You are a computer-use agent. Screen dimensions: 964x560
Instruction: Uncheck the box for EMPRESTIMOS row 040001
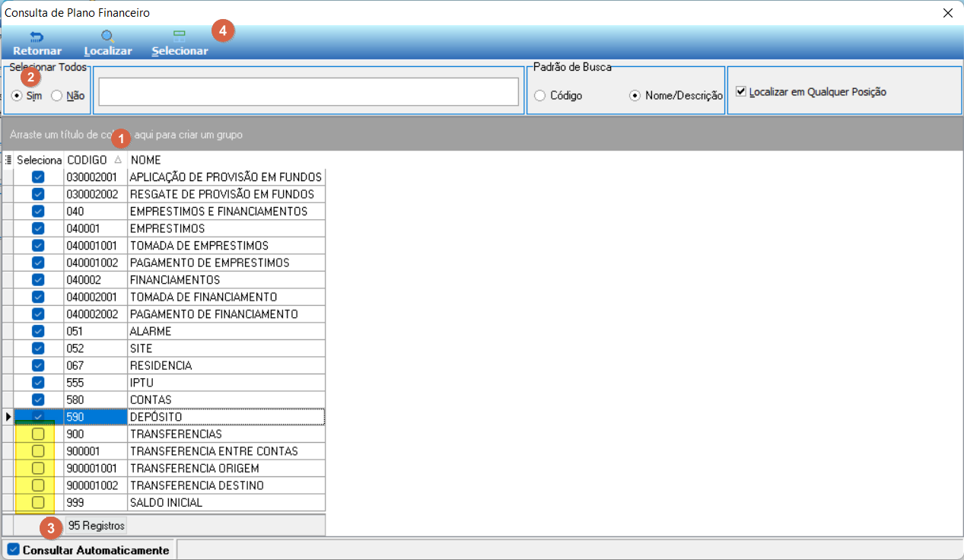point(38,228)
